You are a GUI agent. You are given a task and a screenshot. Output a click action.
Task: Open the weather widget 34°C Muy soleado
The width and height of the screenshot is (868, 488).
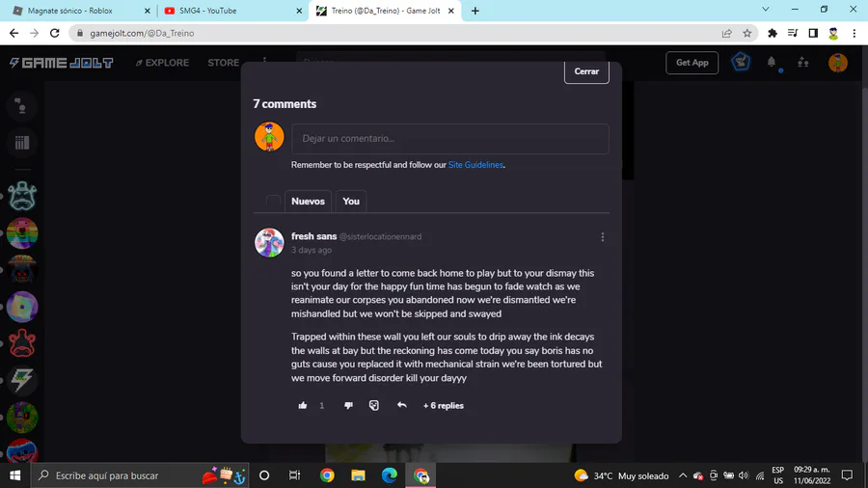pyautogui.click(x=621, y=475)
